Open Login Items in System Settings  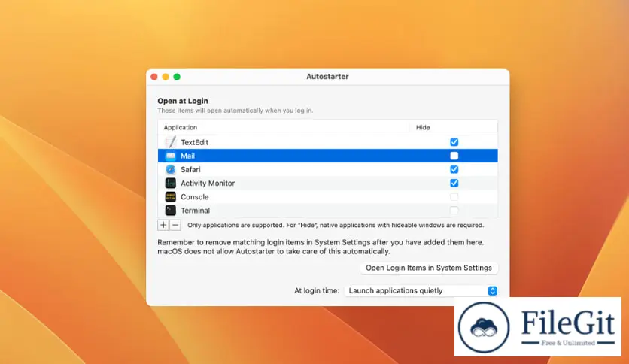click(429, 268)
